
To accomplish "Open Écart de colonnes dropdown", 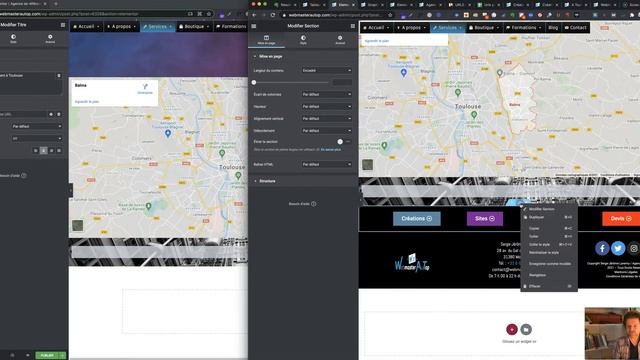I will tap(327, 94).
